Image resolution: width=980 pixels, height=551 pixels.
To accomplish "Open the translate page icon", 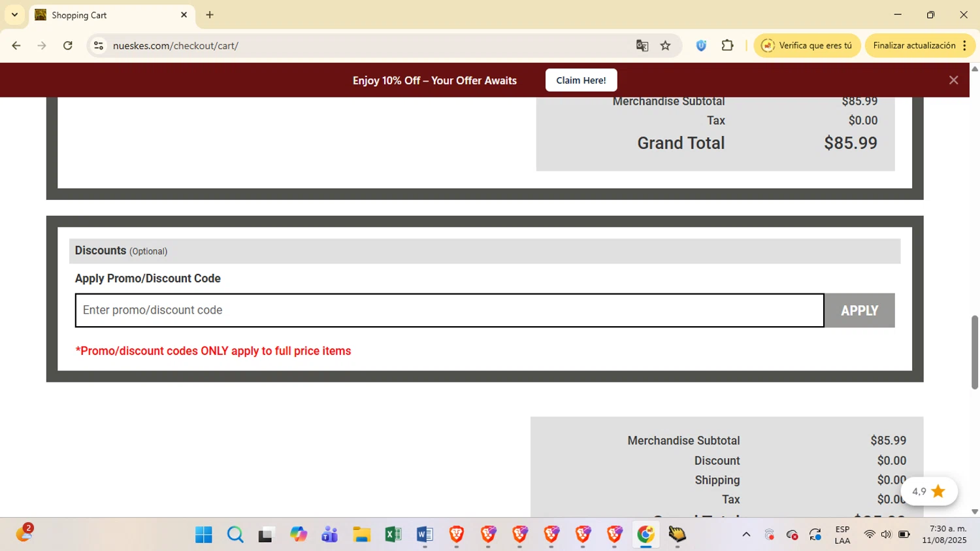I will 642,46.
